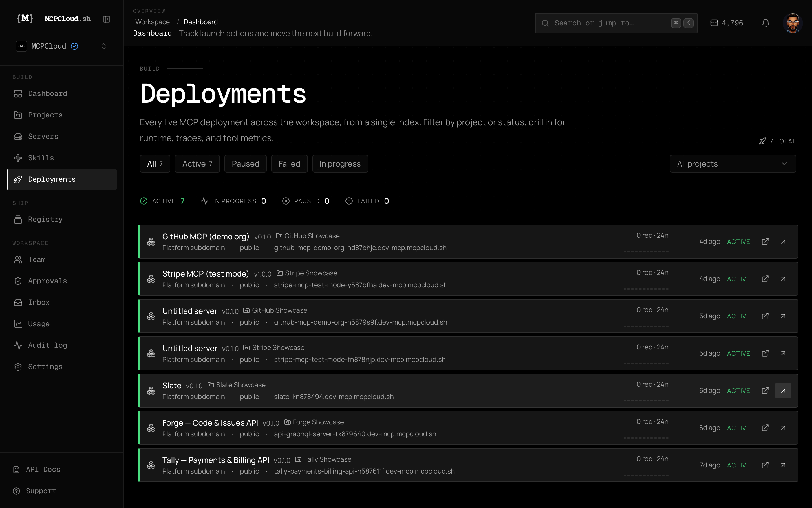Open the MCPCloud workspace switcher
This screenshot has width=812, height=508.
pos(62,46)
